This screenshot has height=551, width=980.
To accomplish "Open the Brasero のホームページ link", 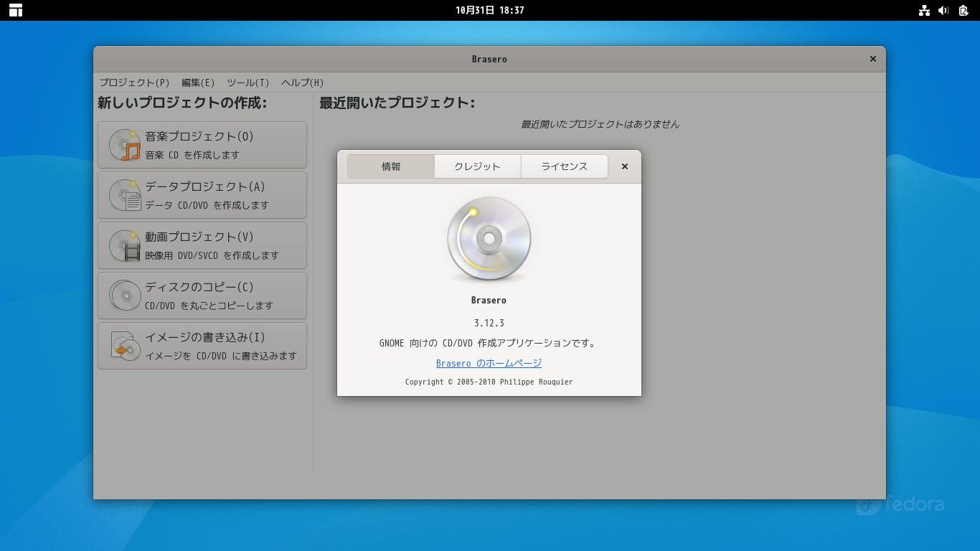I will [489, 364].
